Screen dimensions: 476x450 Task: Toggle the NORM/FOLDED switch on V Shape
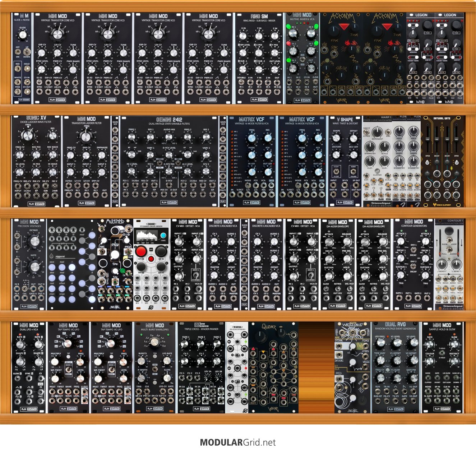click(353, 172)
